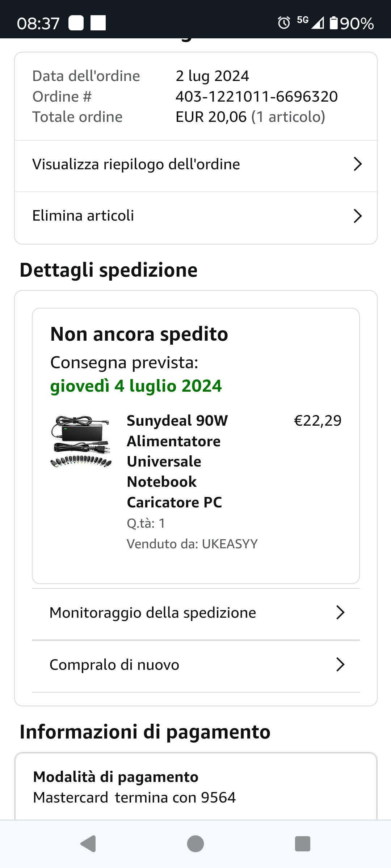Tap the Android back navigation button
The height and width of the screenshot is (868, 391).
pos(88,844)
